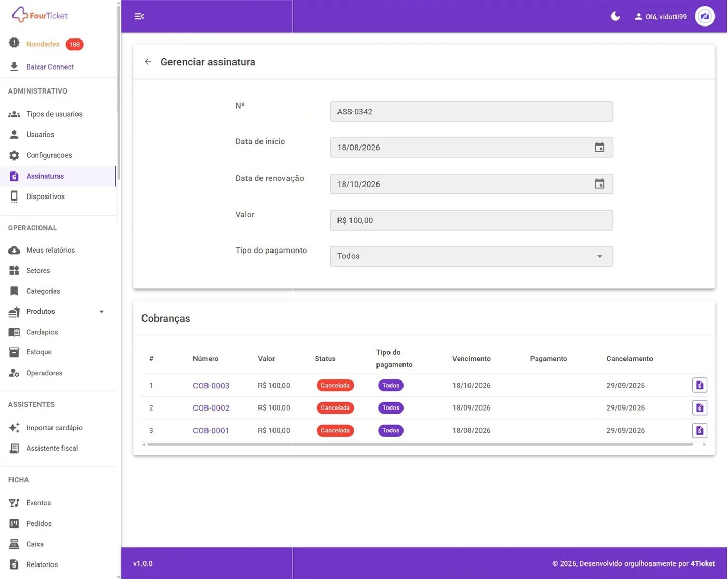Click the 4Ticket link in the footer
Screen dimensions: 728x579
pyautogui.click(x=703, y=563)
